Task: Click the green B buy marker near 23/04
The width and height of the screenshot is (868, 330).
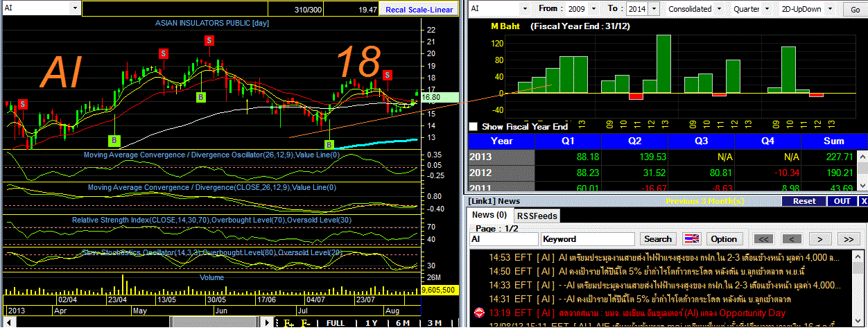Action: [x=113, y=141]
